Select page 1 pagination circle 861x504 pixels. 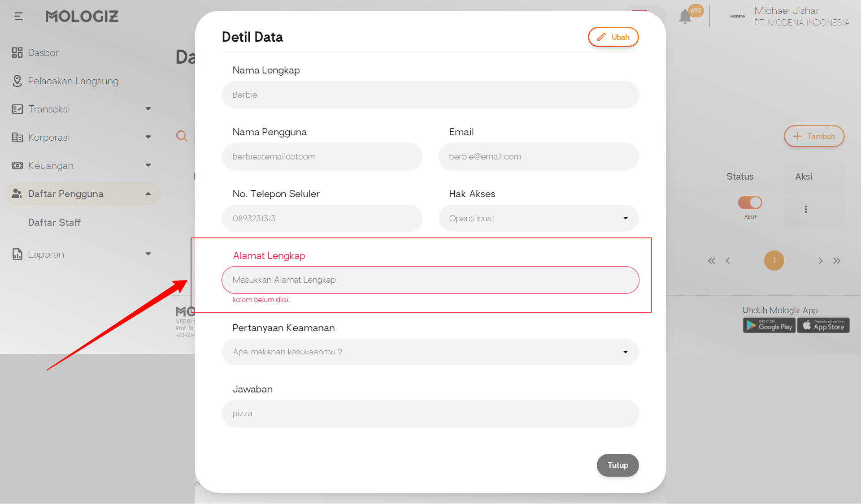tap(774, 261)
